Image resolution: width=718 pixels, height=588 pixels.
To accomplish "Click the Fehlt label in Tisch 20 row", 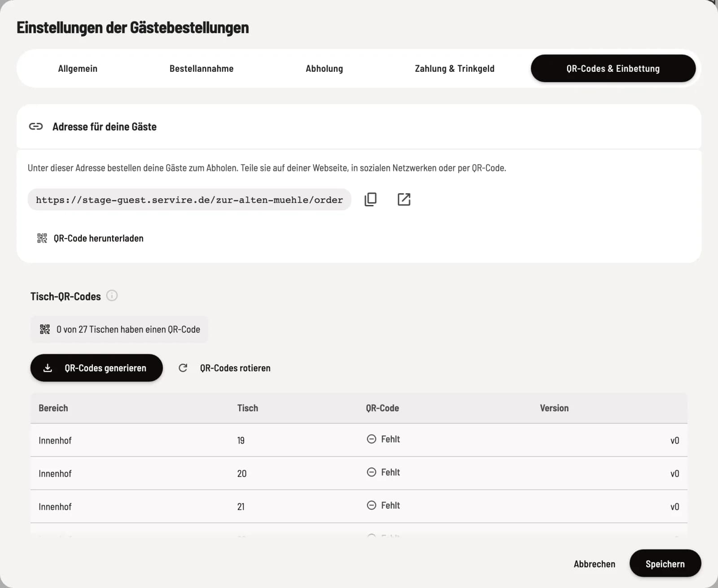I will pos(390,472).
